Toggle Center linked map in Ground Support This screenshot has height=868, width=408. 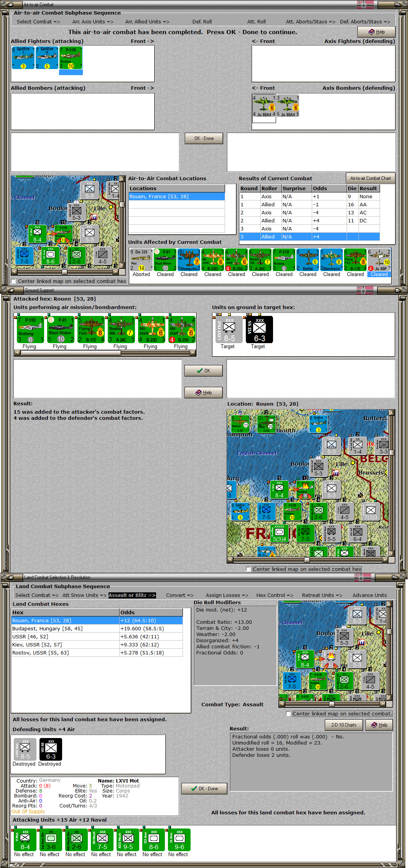(248, 569)
